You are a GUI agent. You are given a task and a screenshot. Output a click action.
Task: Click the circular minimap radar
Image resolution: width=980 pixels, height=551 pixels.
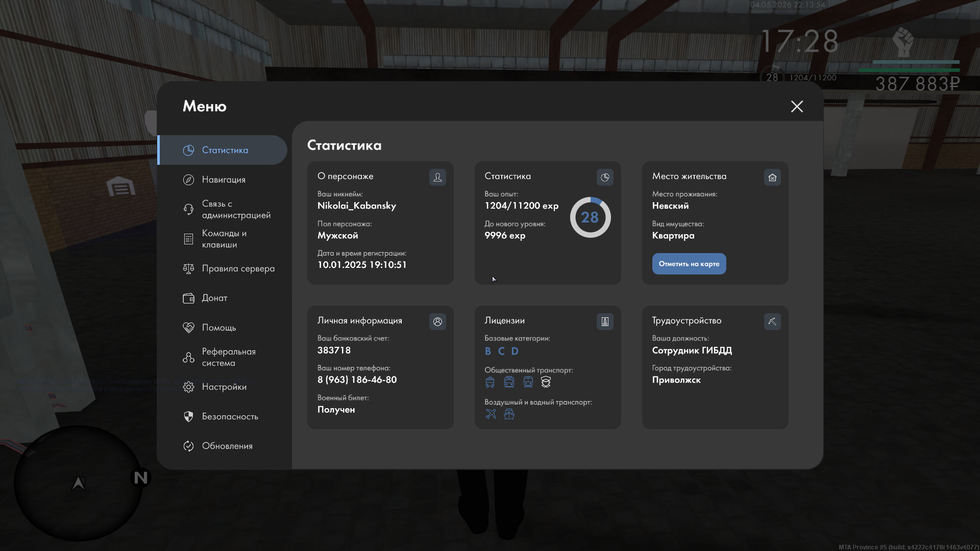[78, 483]
